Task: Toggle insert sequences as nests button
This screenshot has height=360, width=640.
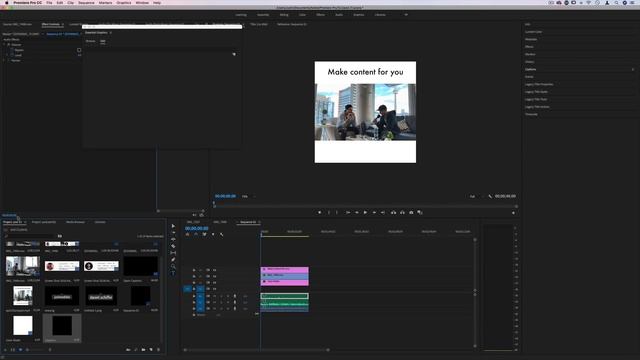Action: (187, 234)
